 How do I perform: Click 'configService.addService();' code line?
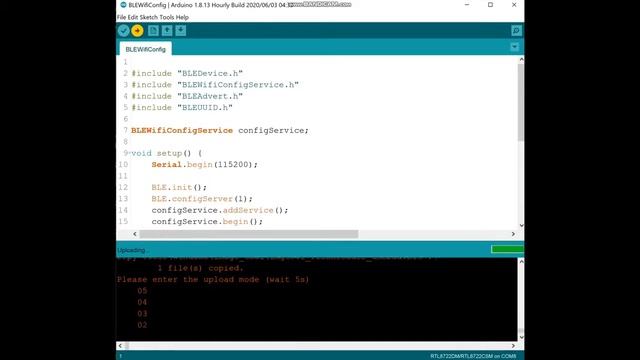click(x=220, y=210)
